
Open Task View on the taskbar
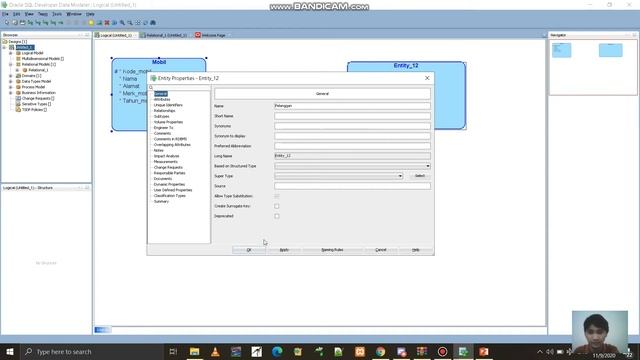[173, 351]
